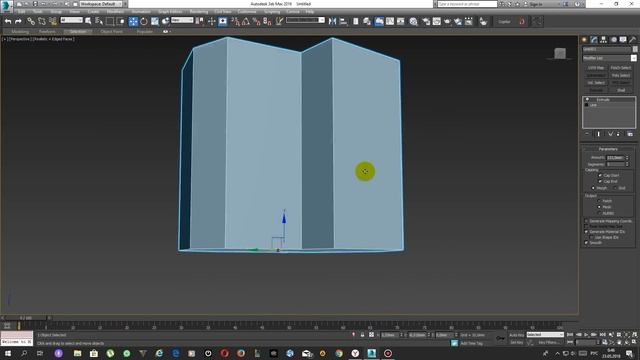Click the Amount value field
The width and height of the screenshot is (640, 360).
click(615, 158)
